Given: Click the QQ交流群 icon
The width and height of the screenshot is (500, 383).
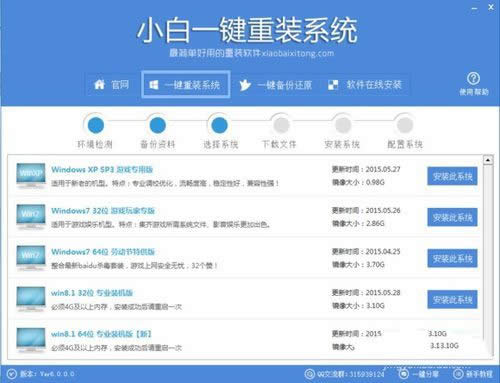Looking at the screenshot, I should 310,374.
